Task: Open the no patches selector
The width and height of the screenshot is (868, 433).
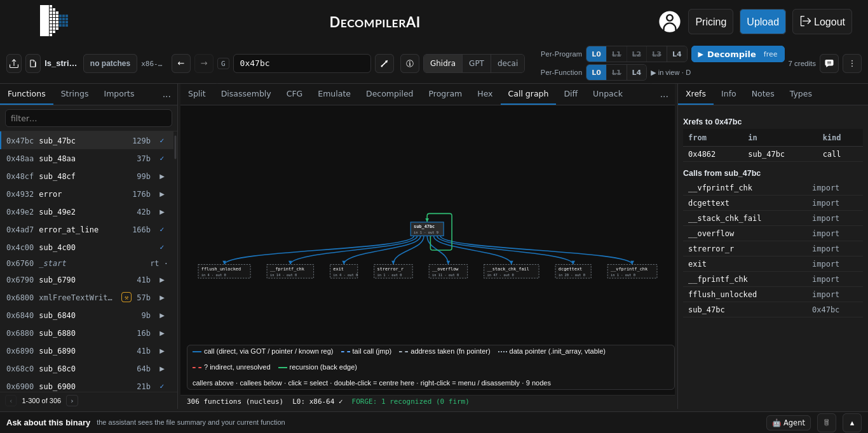Action: (x=110, y=63)
